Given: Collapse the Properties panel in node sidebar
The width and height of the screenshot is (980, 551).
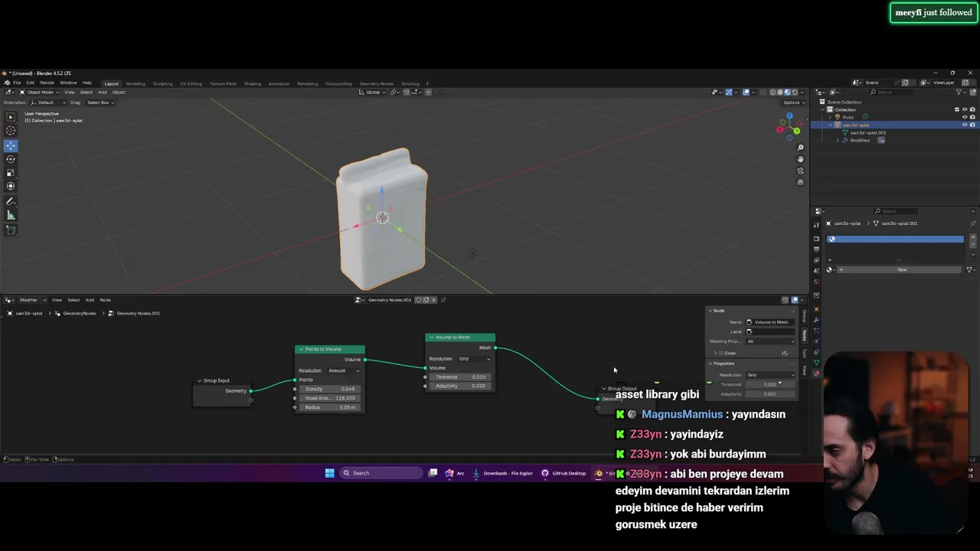Looking at the screenshot, I should [710, 364].
